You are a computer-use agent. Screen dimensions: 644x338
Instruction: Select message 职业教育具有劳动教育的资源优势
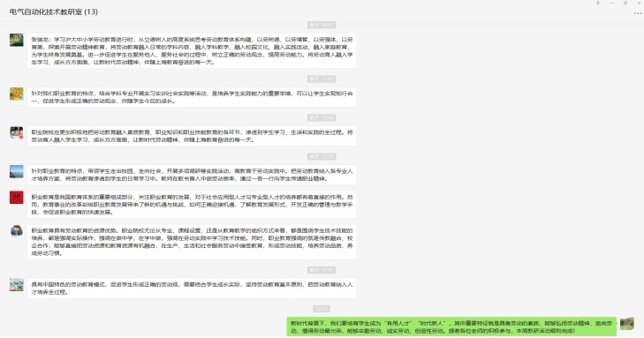[192, 242]
